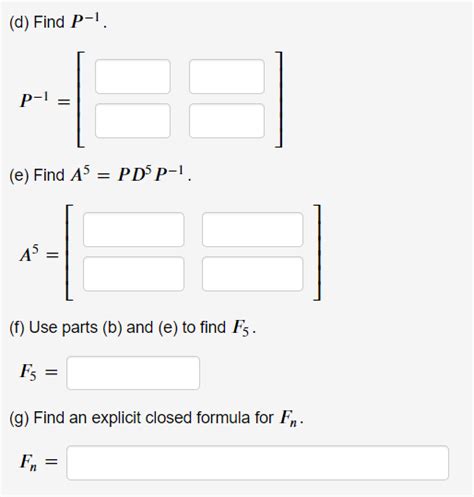Click the top-right entry of A⁵ matrix
Screen dimensions: 474x497
(252, 230)
